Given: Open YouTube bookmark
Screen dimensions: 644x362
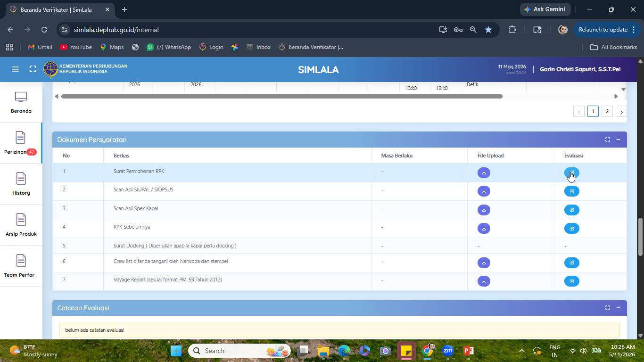Looking at the screenshot, I should pyautogui.click(x=75, y=47).
